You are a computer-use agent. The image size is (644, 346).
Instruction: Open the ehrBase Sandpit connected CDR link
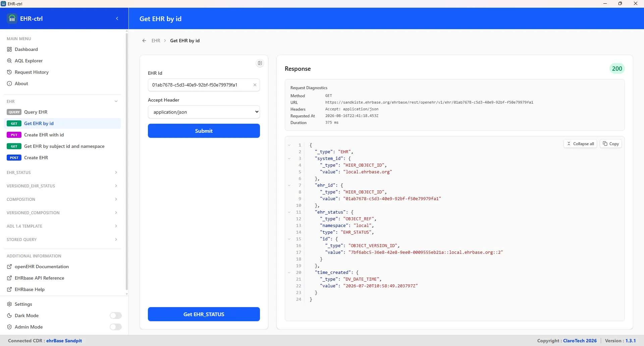click(x=64, y=341)
